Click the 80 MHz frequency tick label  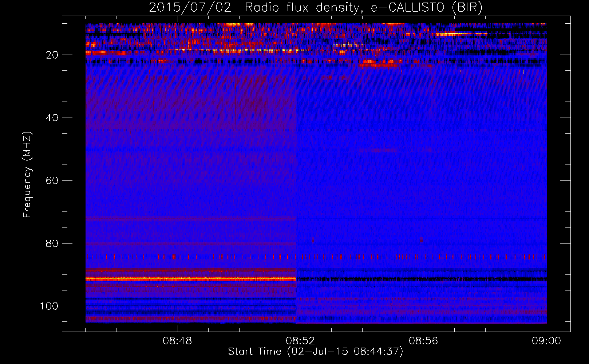52,244
